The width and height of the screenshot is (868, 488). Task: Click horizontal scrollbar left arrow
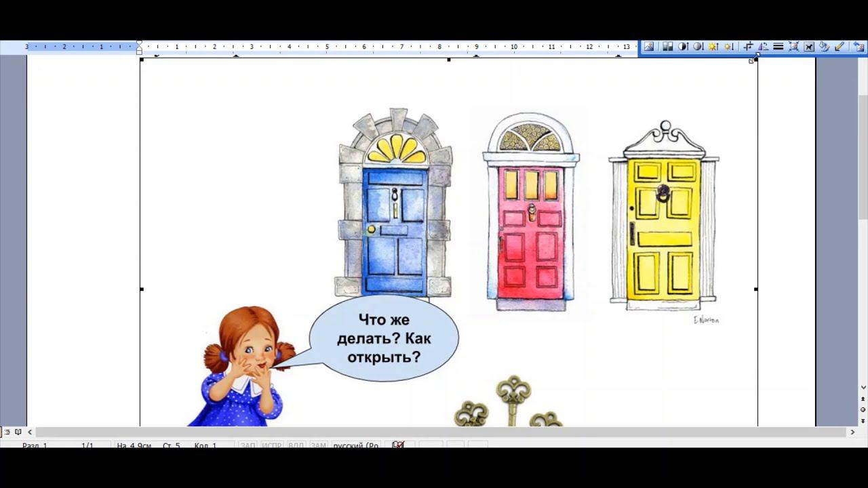pyautogui.click(x=30, y=432)
